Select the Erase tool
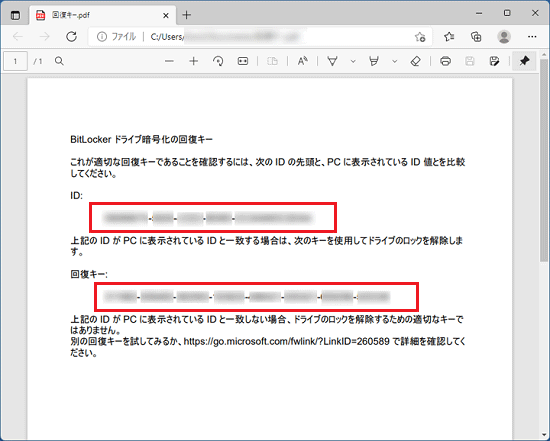This screenshot has width=550, height=441. coord(415,61)
